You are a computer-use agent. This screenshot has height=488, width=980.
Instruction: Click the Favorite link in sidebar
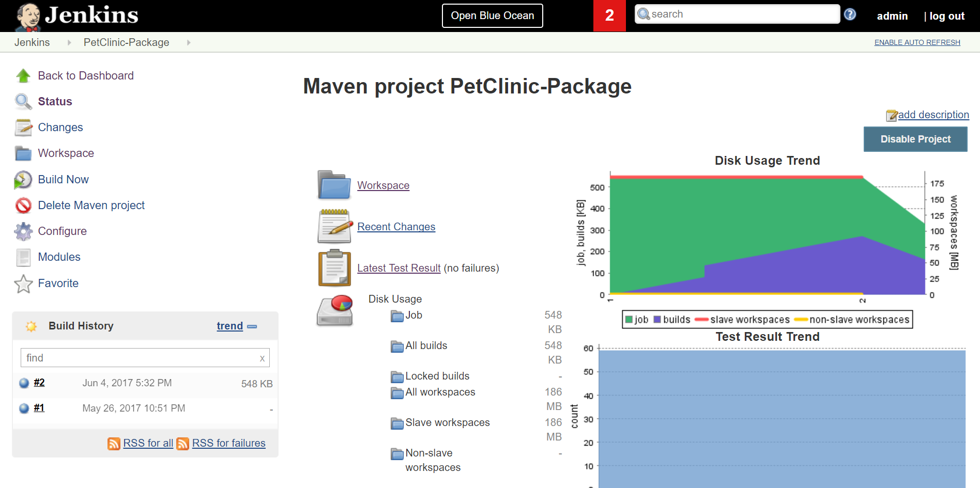click(58, 284)
